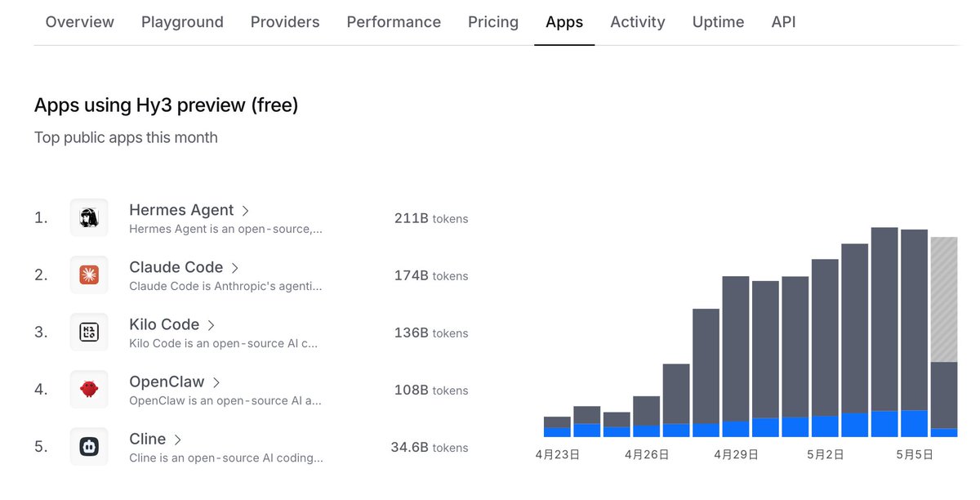The height and width of the screenshot is (500, 980).
Task: Select the Pricing tab
Action: [x=493, y=22]
